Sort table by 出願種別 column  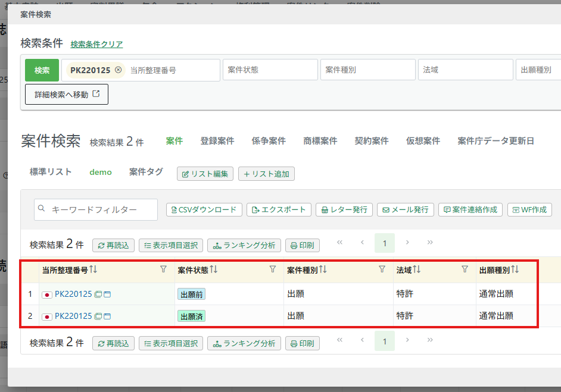coord(515,269)
